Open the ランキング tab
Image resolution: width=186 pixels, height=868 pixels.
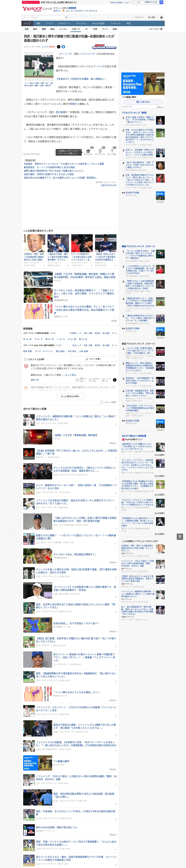115,24
